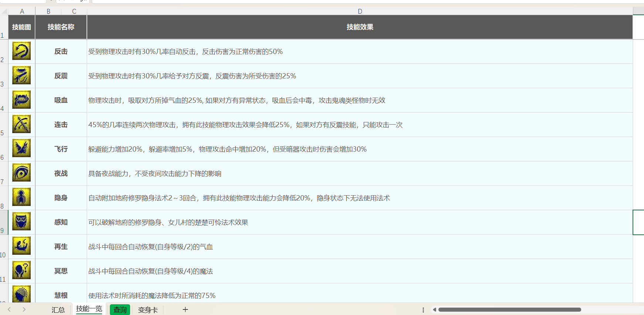Click the 反击 effect description text
The height and width of the screenshot is (315, 644).
[x=186, y=52]
